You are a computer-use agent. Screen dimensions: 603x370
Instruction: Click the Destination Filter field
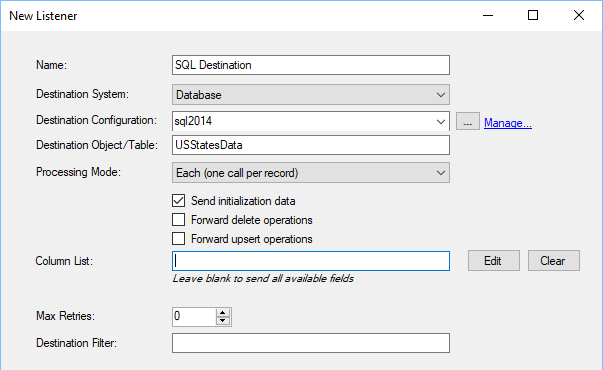[311, 343]
